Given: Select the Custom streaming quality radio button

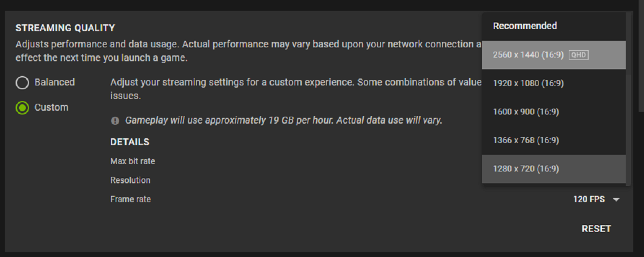Looking at the screenshot, I should click(x=22, y=108).
